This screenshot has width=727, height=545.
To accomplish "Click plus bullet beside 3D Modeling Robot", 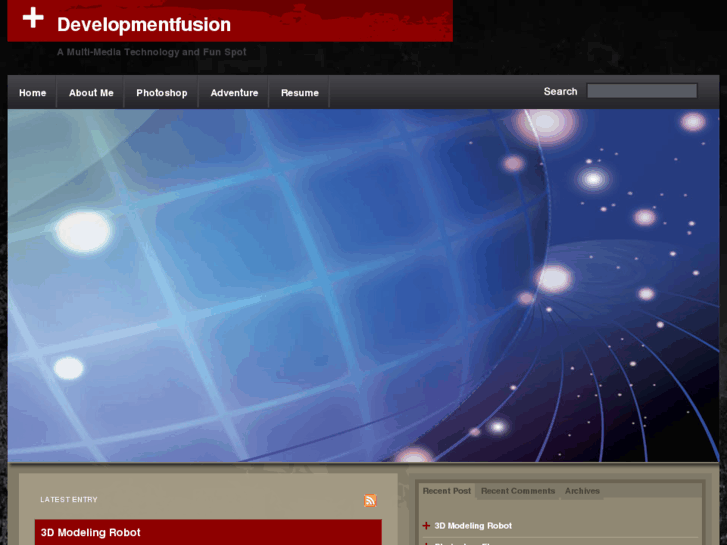I will point(426,526).
